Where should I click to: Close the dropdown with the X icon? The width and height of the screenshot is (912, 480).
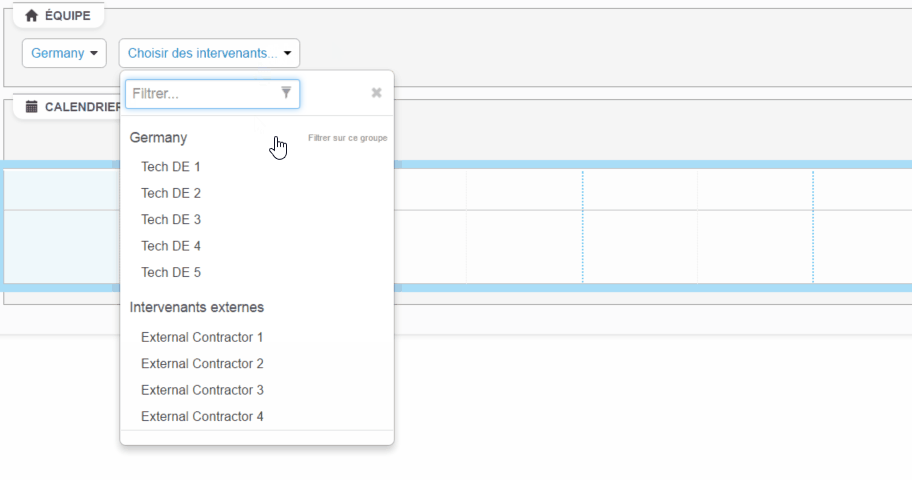(377, 93)
